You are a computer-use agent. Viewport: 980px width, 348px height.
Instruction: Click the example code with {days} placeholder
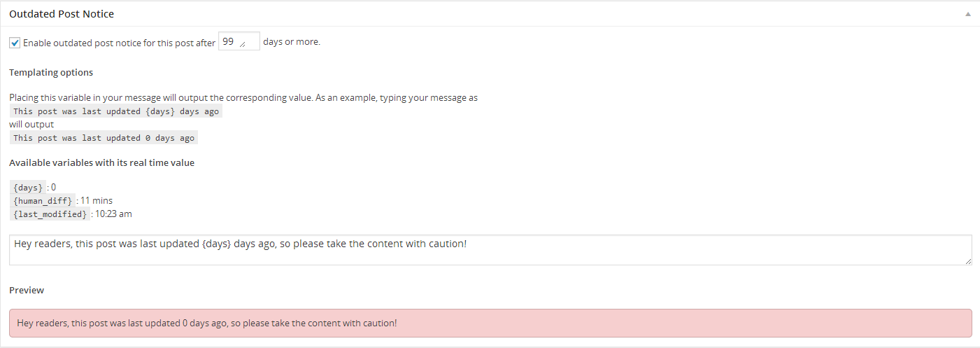tap(116, 111)
